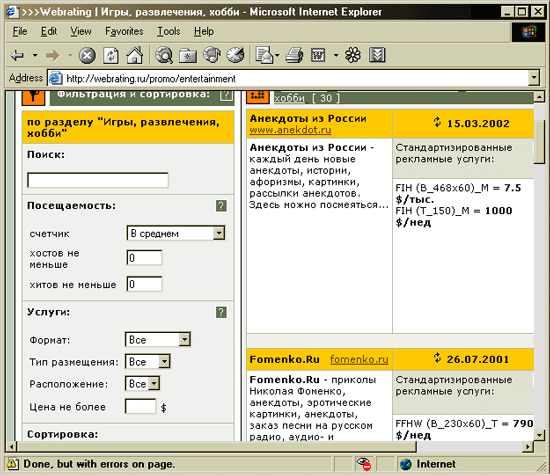Open the Edit button dropdown arrow
Image resolution: width=550 pixels, height=475 pixels.
[x=336, y=55]
